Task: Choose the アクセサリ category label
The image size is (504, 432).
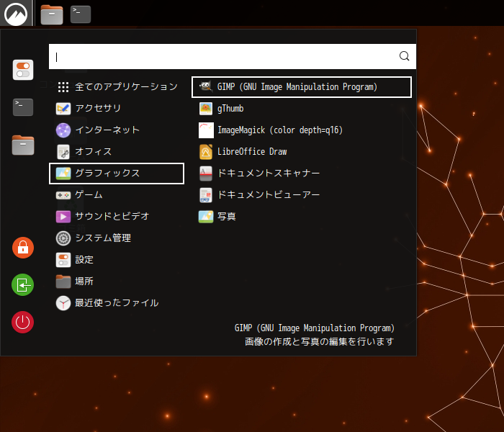Action: coord(98,108)
